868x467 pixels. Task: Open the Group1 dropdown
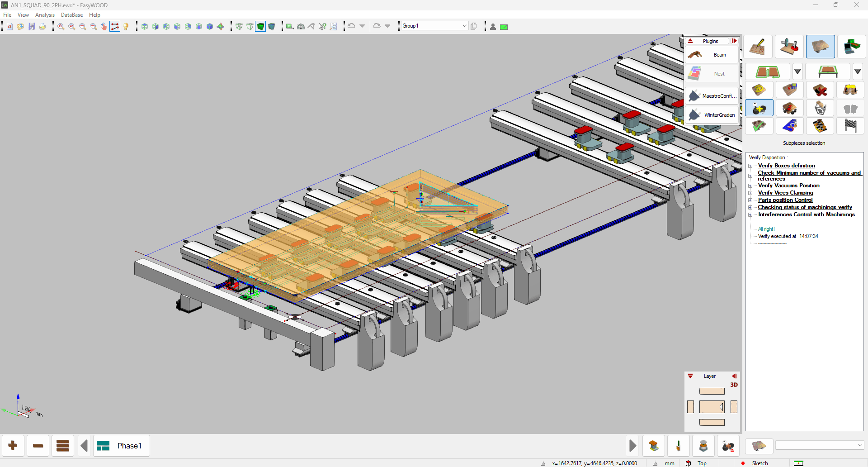[x=464, y=26]
